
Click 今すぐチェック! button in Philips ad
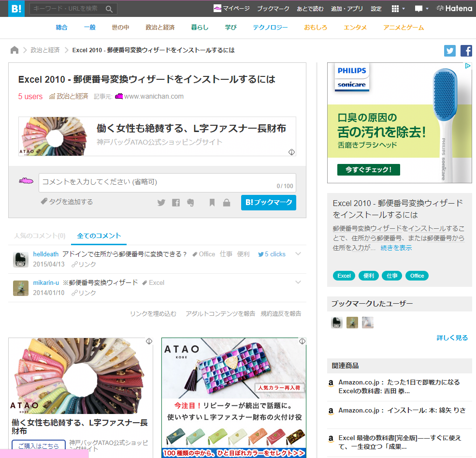point(369,170)
